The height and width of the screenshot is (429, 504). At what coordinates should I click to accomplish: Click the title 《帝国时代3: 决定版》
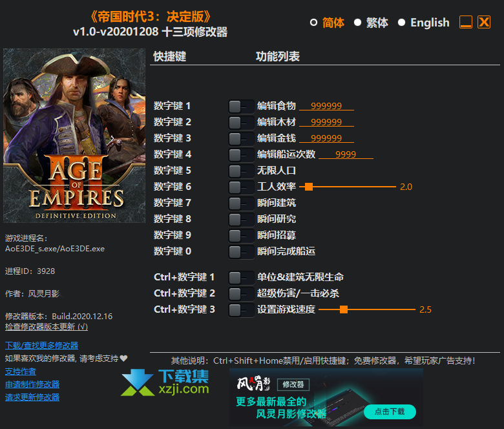151,17
